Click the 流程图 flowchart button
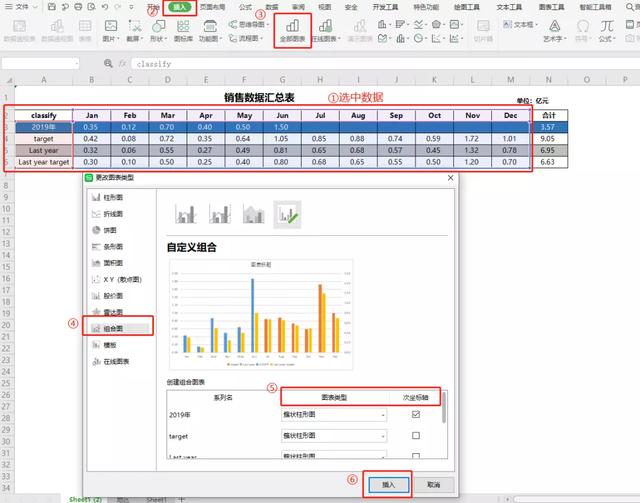Viewport: 640px width, 503px height. 244,38
